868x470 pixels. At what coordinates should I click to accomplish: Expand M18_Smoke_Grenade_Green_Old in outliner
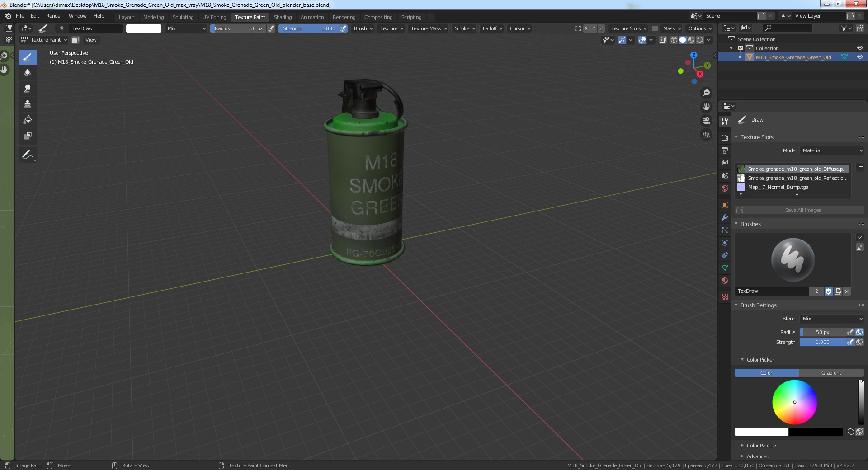click(740, 57)
